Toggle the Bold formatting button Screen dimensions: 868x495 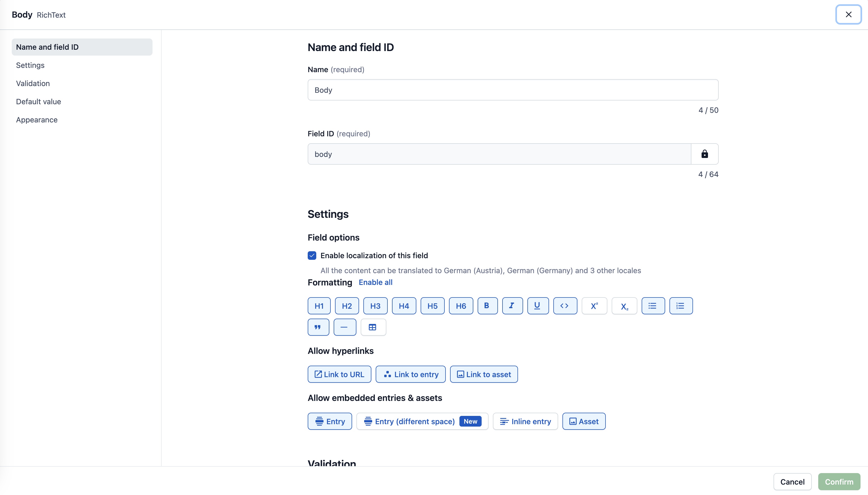coord(487,306)
